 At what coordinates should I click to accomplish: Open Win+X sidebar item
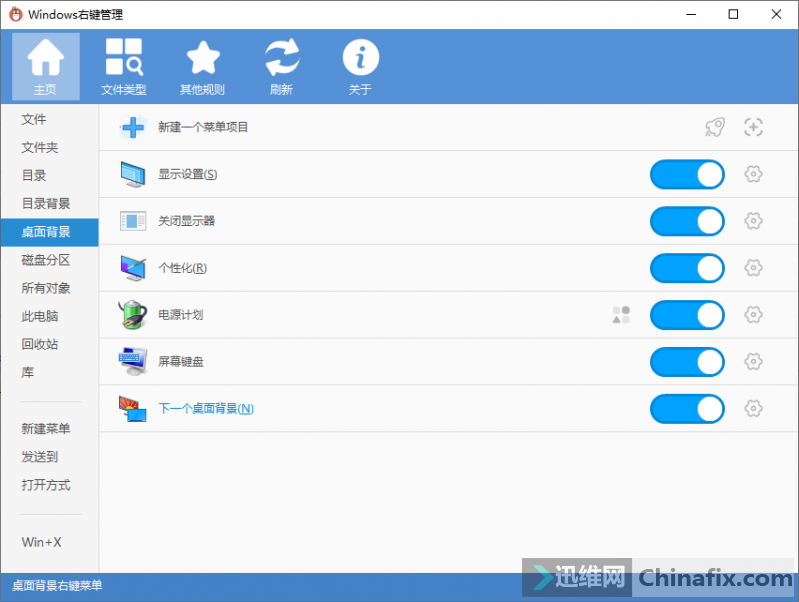pos(49,542)
